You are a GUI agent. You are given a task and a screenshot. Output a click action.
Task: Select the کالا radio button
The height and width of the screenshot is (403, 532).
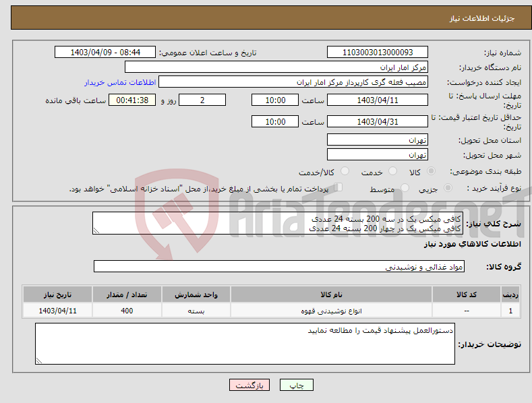point(431,171)
